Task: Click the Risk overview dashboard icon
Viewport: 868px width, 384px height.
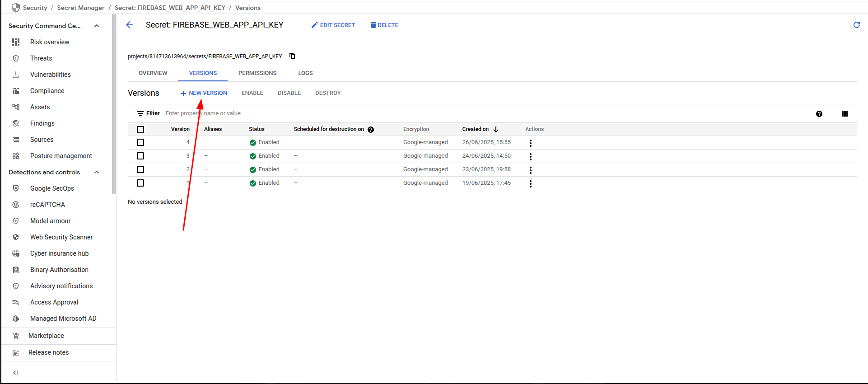Action: coord(16,42)
